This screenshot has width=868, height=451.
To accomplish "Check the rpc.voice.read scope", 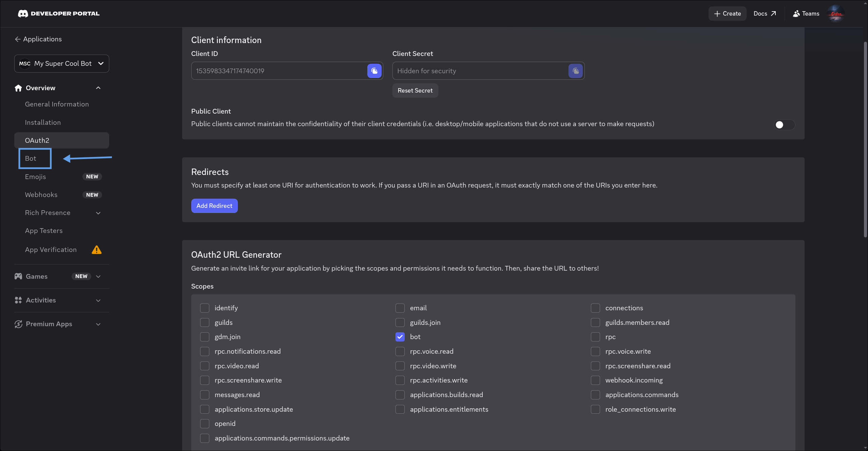I will [x=400, y=351].
